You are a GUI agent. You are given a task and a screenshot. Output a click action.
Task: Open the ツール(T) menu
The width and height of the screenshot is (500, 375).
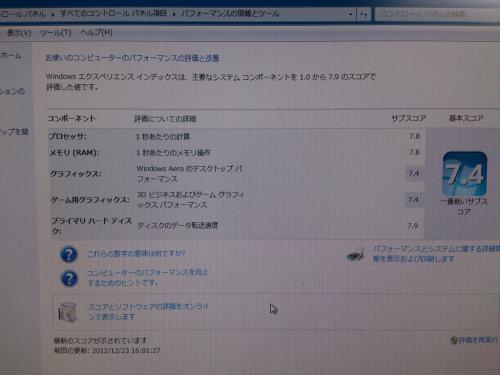(x=56, y=33)
